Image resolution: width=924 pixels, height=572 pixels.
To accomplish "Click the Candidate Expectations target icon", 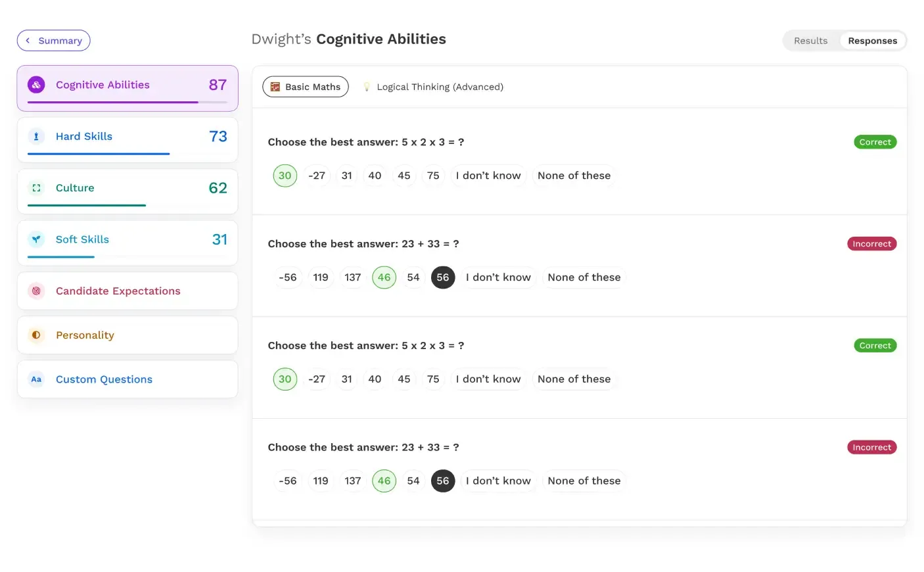I will point(36,291).
